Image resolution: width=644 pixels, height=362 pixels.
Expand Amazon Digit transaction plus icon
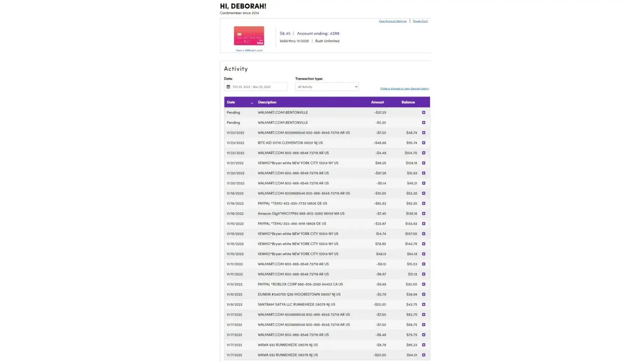[423, 214]
